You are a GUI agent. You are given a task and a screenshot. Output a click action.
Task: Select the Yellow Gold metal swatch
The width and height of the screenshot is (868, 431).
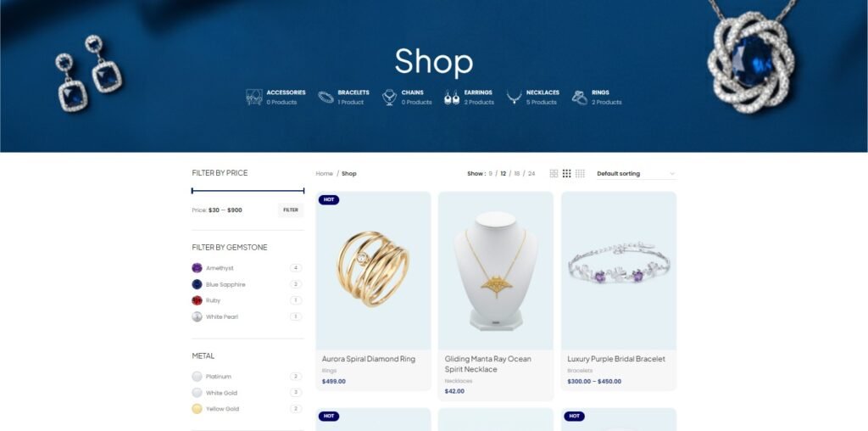(x=197, y=409)
